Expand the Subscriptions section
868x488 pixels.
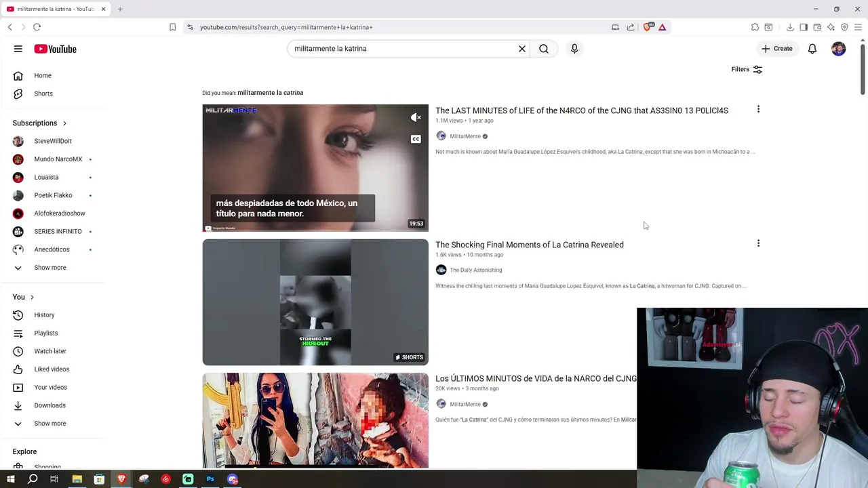click(39, 123)
